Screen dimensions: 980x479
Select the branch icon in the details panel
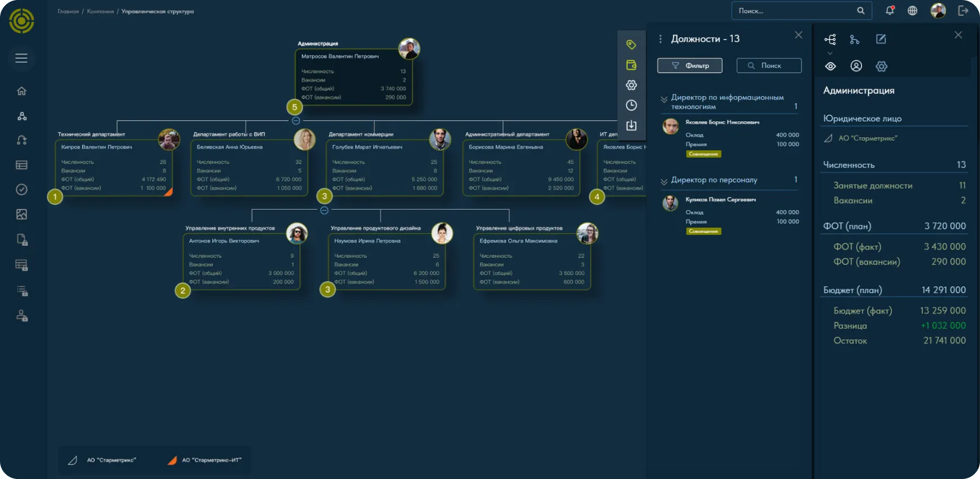[855, 39]
